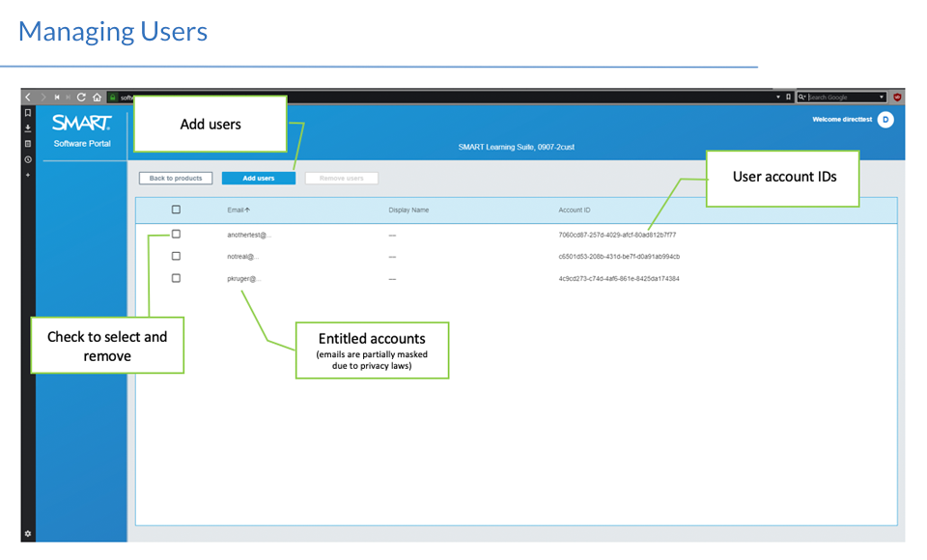The height and width of the screenshot is (560, 927).
Task: Open the bookmarks panel in the sidebar
Action: (28, 112)
